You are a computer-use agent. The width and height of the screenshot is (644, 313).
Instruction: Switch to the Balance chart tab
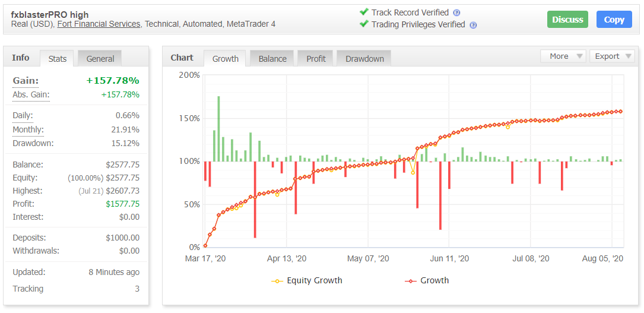point(272,58)
